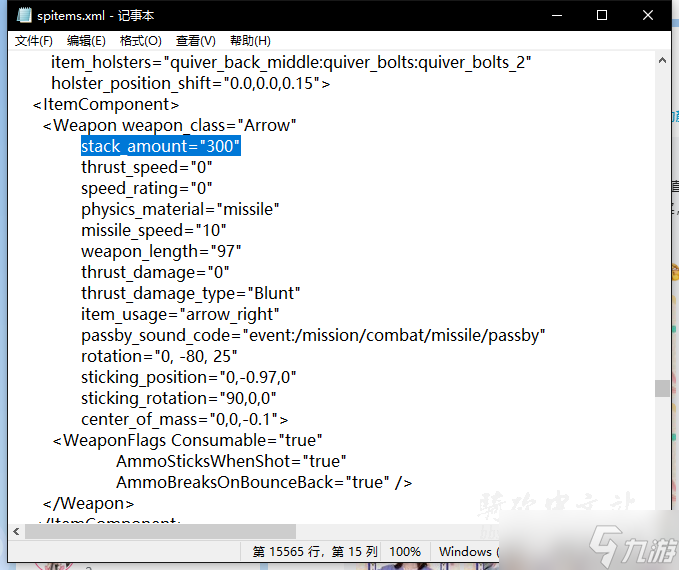Image resolution: width=679 pixels, height=570 pixels.
Task: Place cursor on the </Weapon> closing tag
Action: coord(88,503)
